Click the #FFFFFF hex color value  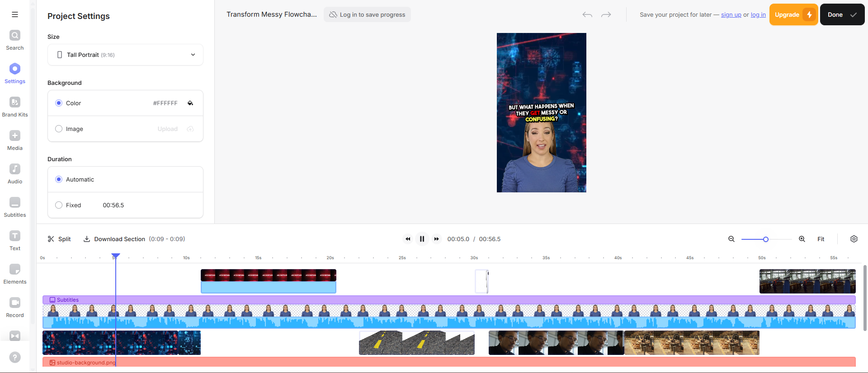pyautogui.click(x=165, y=103)
